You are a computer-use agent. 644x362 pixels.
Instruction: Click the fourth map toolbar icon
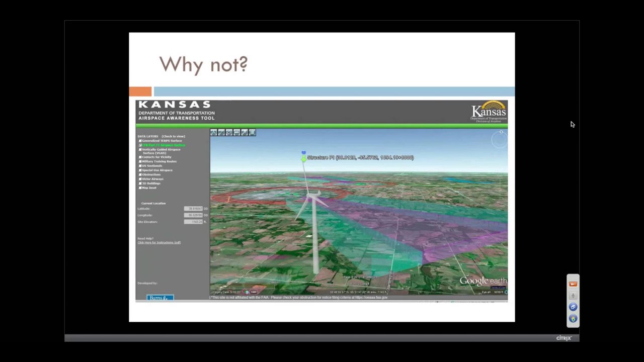tap(236, 132)
